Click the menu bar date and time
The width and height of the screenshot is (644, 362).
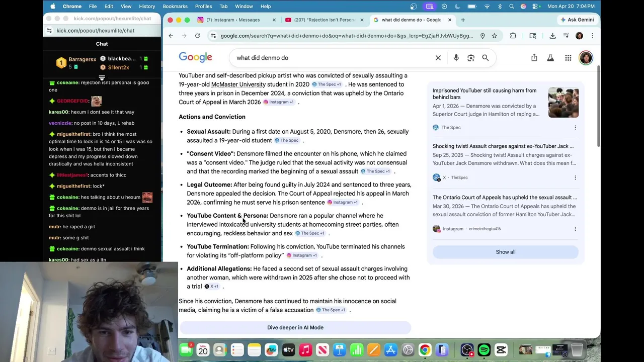click(x=571, y=6)
